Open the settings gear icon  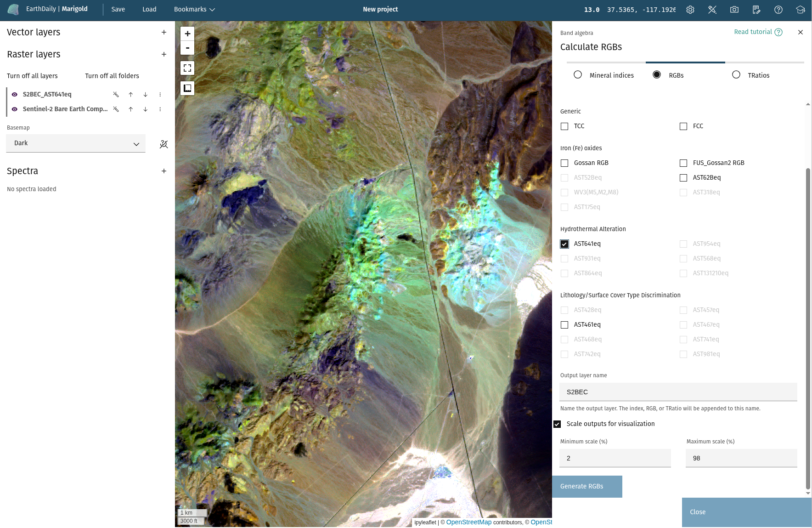click(x=690, y=10)
